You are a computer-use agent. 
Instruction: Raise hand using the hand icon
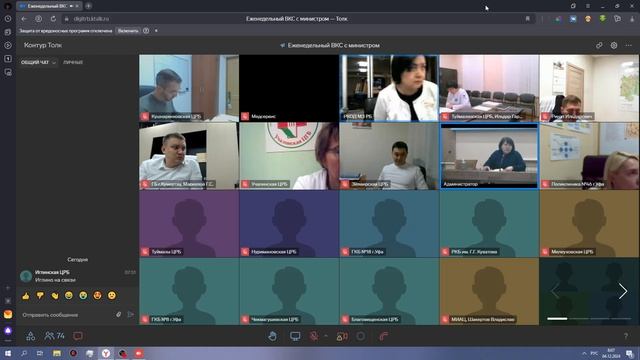pyautogui.click(x=273, y=336)
